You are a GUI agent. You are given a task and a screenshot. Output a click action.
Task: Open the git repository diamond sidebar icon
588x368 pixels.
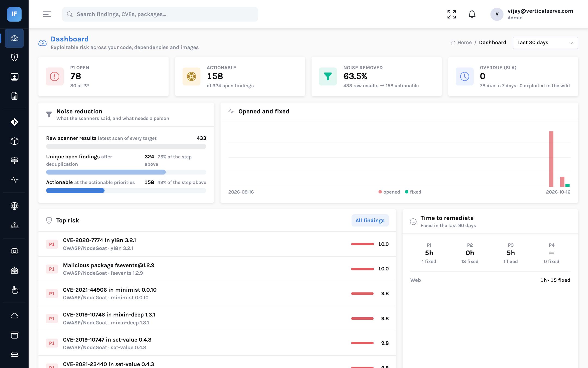(x=14, y=122)
